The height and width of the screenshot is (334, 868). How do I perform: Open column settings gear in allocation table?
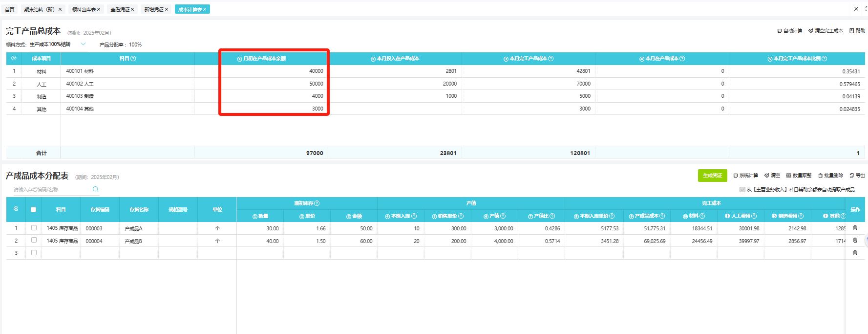click(x=16, y=209)
